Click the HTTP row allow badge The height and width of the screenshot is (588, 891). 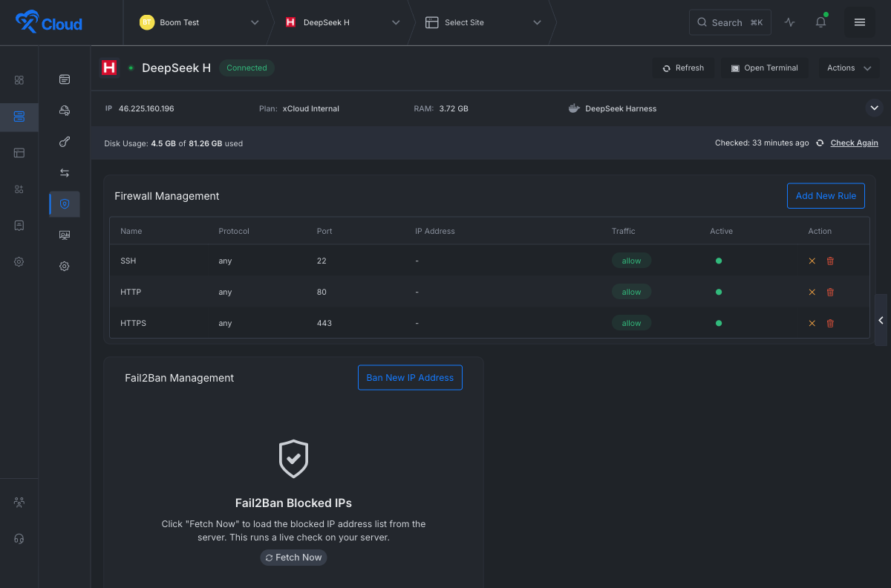pyautogui.click(x=631, y=292)
